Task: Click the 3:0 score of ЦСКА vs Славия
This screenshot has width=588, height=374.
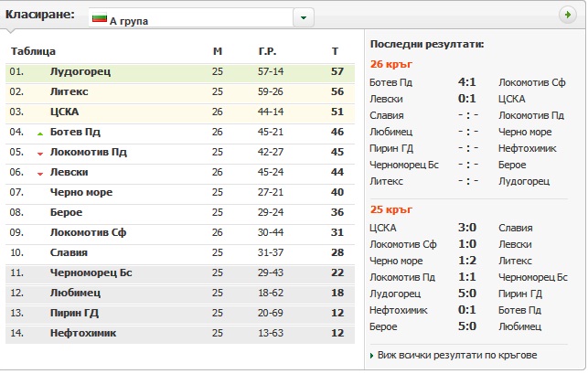Action: (467, 228)
